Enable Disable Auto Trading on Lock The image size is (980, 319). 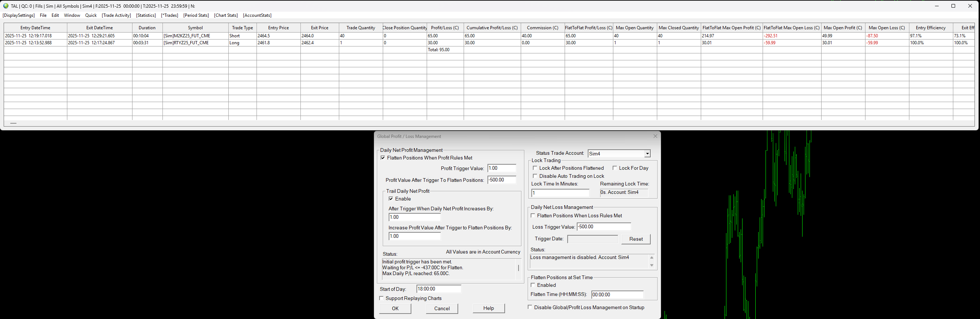[535, 176]
